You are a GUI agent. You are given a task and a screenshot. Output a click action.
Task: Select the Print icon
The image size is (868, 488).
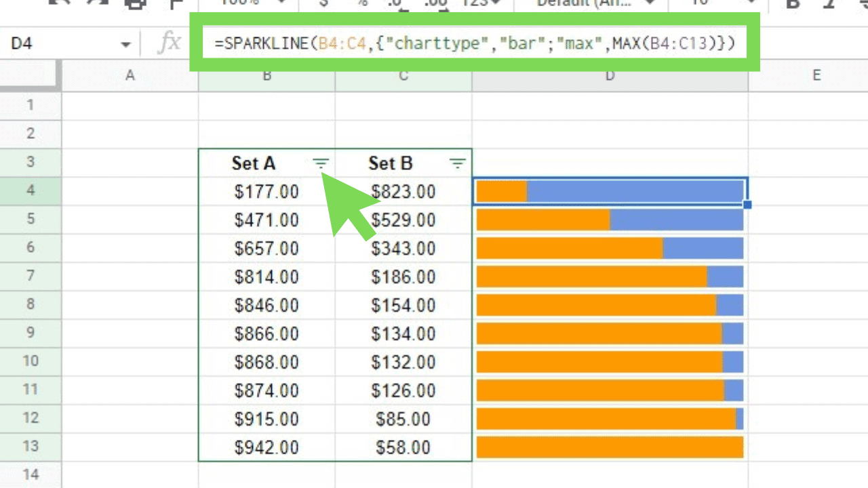coord(135,3)
